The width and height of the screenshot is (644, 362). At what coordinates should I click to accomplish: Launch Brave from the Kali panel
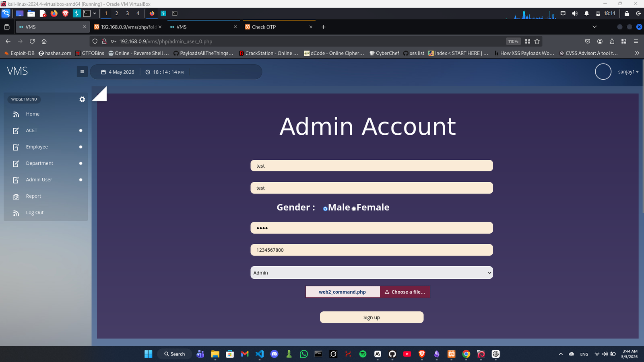pos(65,13)
